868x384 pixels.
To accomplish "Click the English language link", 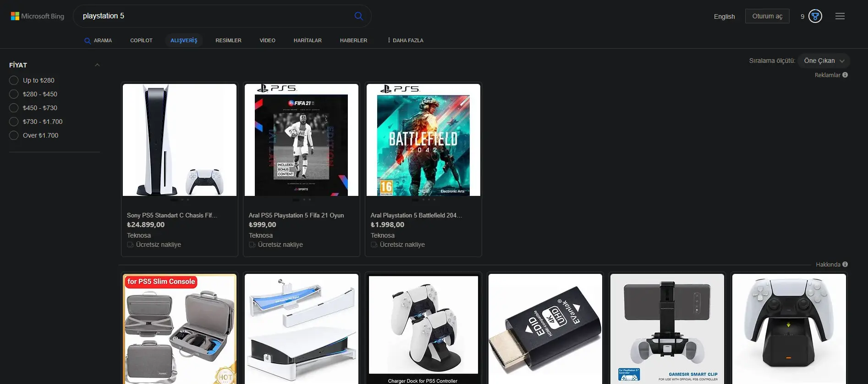I will [724, 17].
